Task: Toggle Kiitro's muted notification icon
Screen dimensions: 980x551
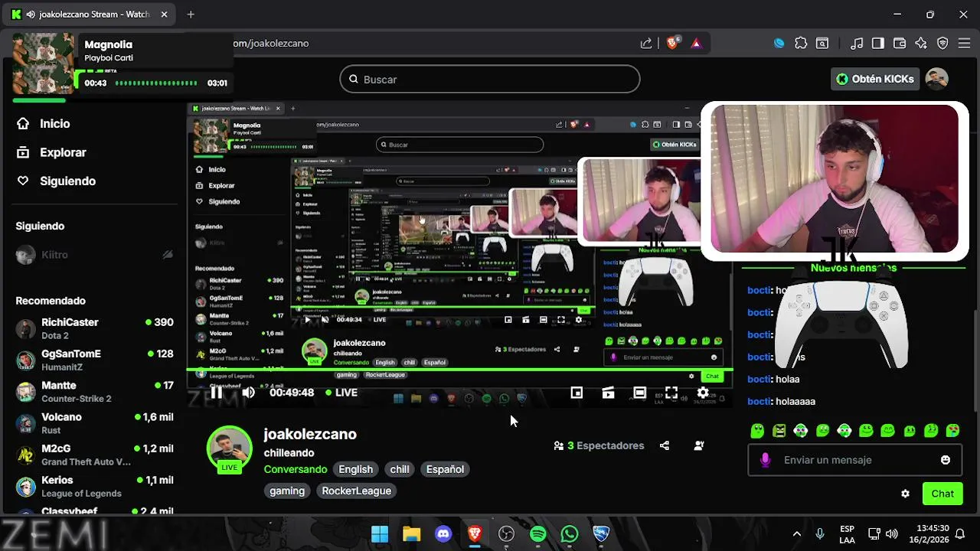Action: click(x=168, y=255)
